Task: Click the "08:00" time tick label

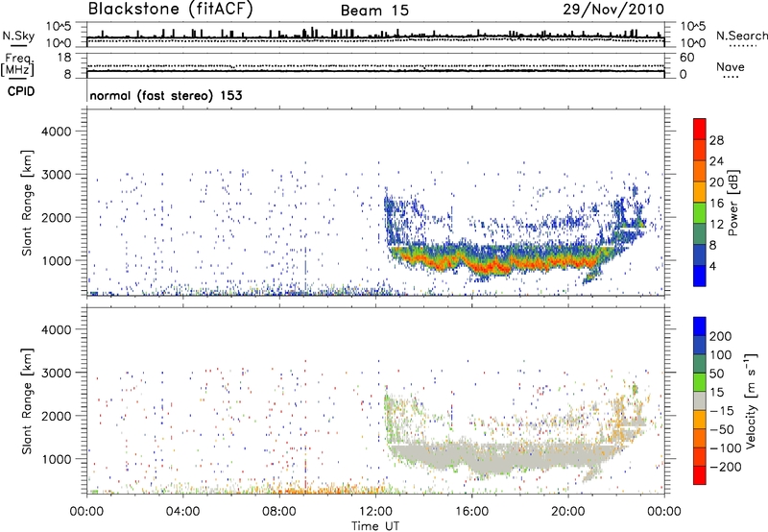Action: pyautogui.click(x=279, y=512)
